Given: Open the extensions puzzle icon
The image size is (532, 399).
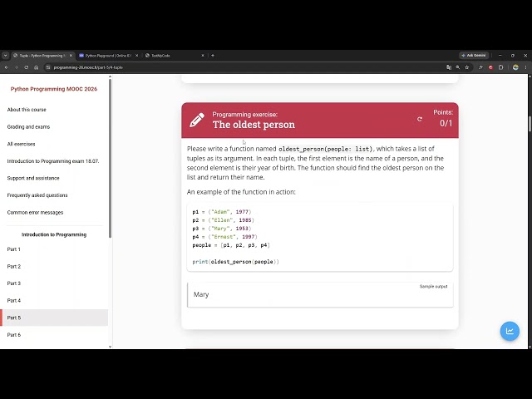Looking at the screenshot, I should coord(500,67).
